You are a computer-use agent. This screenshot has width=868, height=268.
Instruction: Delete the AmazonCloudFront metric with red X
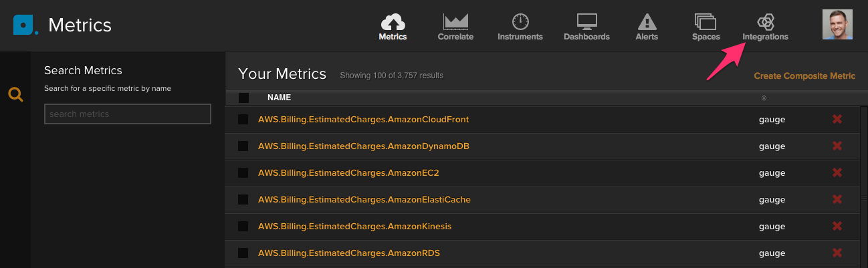(837, 120)
